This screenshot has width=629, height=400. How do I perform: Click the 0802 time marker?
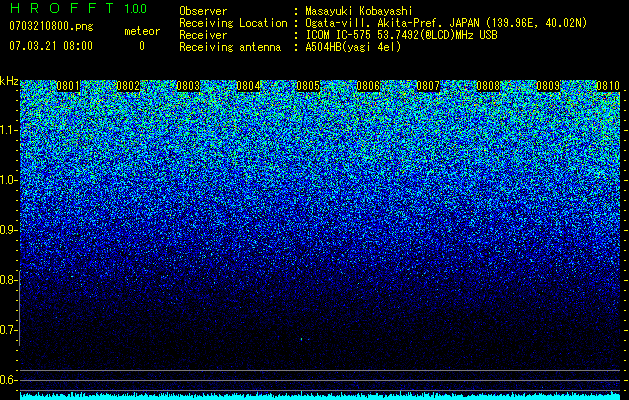click(128, 86)
